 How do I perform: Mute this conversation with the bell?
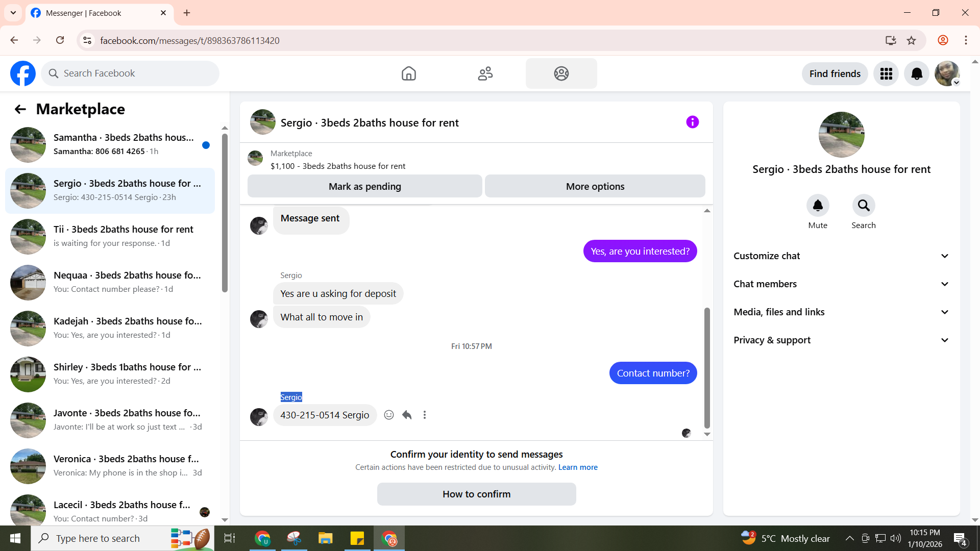coord(818,206)
